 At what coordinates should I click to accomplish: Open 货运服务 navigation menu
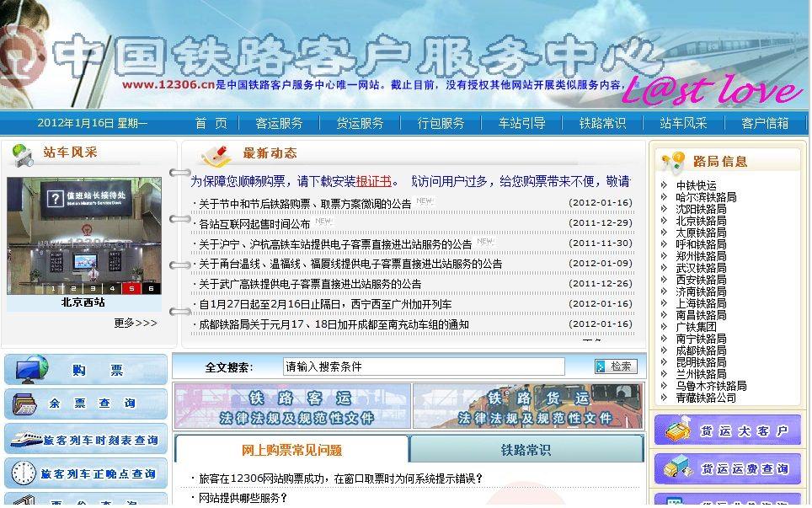[360, 123]
